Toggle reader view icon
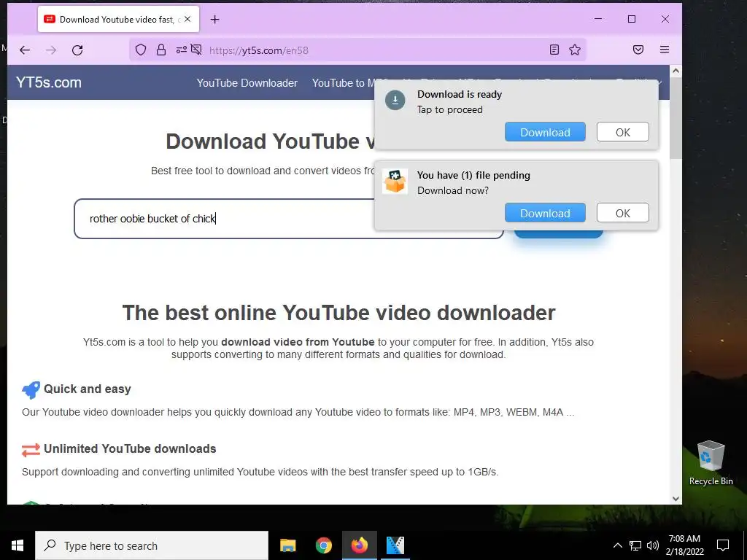747x560 pixels. (554, 50)
